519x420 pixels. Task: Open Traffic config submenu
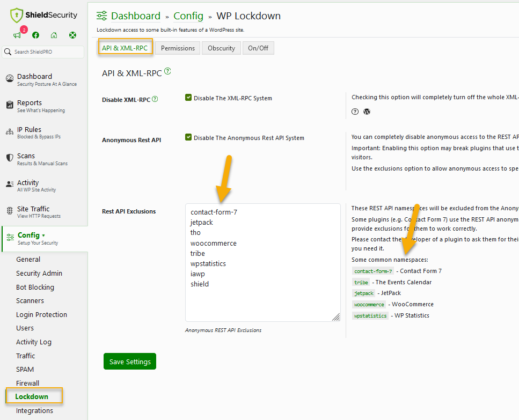click(25, 356)
